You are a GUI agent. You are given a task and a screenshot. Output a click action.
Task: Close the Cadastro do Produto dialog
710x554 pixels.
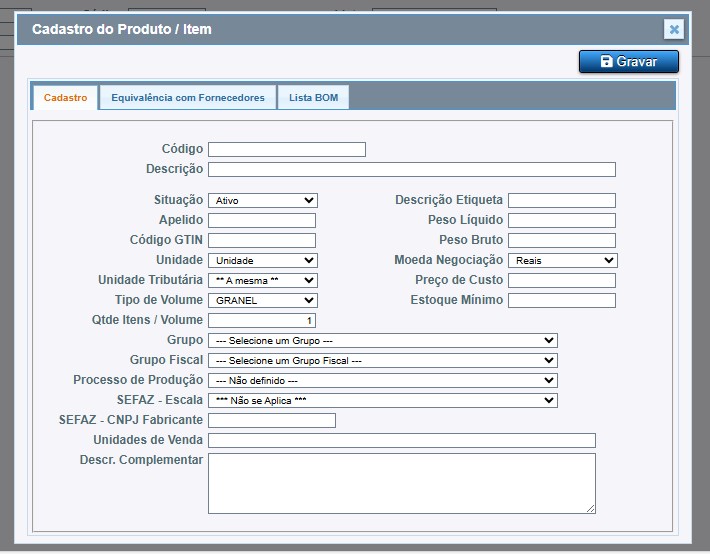(x=674, y=30)
